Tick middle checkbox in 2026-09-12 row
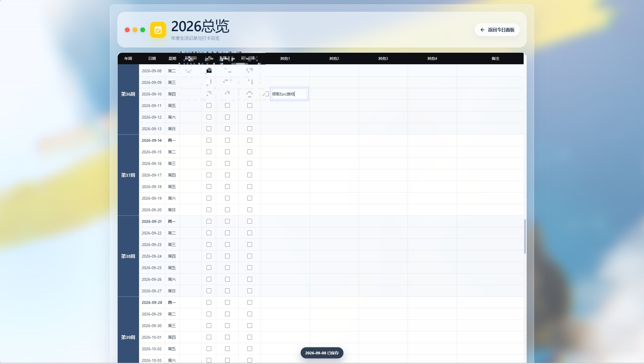This screenshot has width=644, height=364. pos(227,117)
